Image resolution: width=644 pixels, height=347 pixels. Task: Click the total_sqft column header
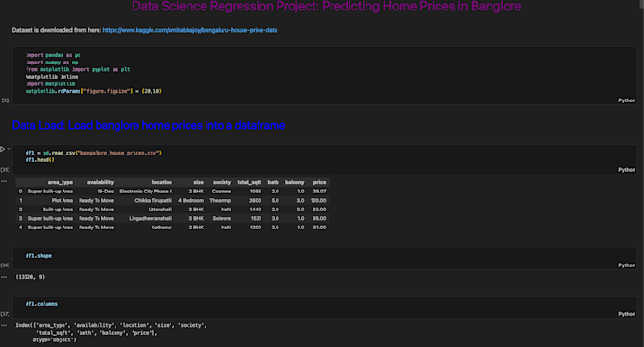tap(249, 182)
